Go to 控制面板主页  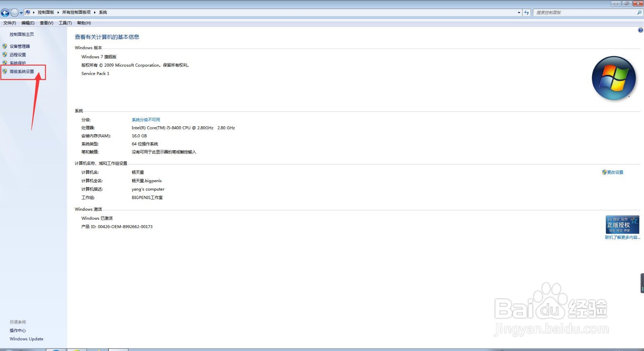coord(22,34)
